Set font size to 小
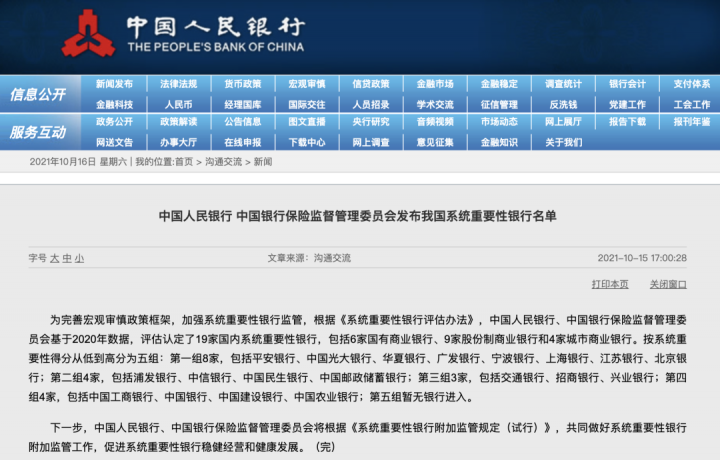This screenshot has width=720, height=460. pyautogui.click(x=79, y=258)
